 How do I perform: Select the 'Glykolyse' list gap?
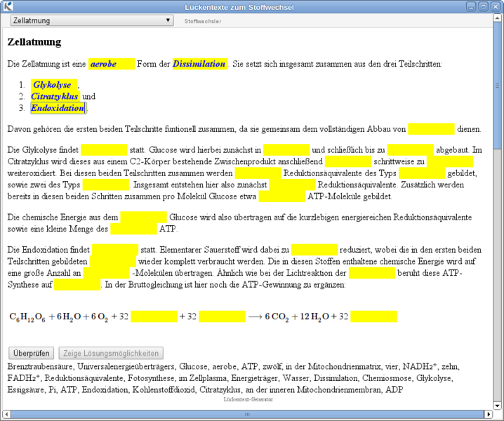point(54,85)
